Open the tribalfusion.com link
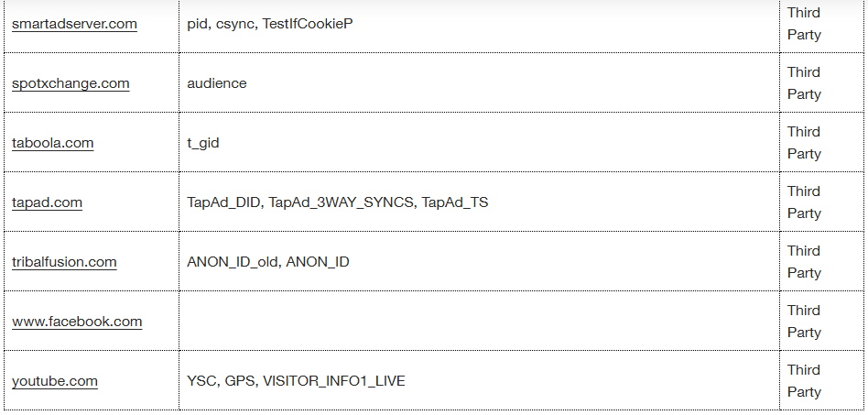The image size is (868, 415). point(64,262)
